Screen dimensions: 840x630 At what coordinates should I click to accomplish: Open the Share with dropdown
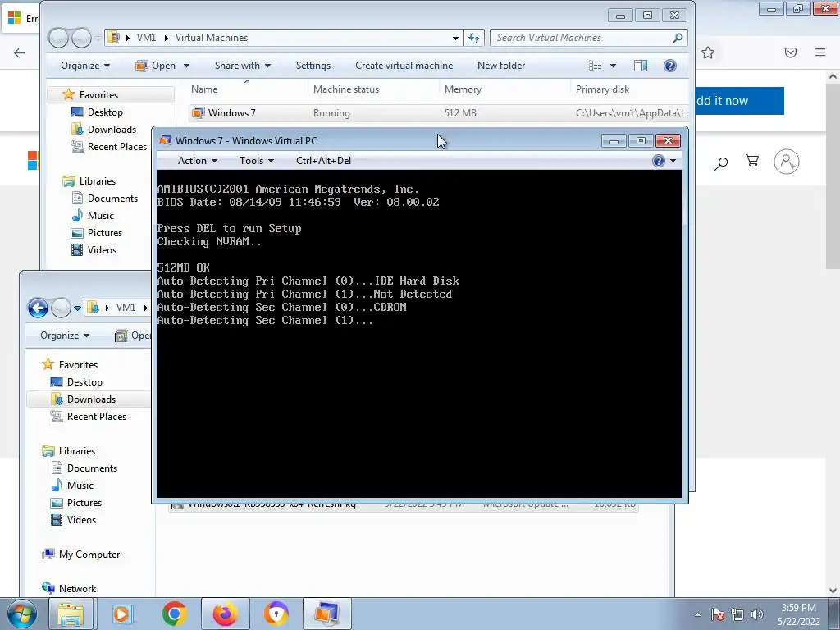pos(243,66)
